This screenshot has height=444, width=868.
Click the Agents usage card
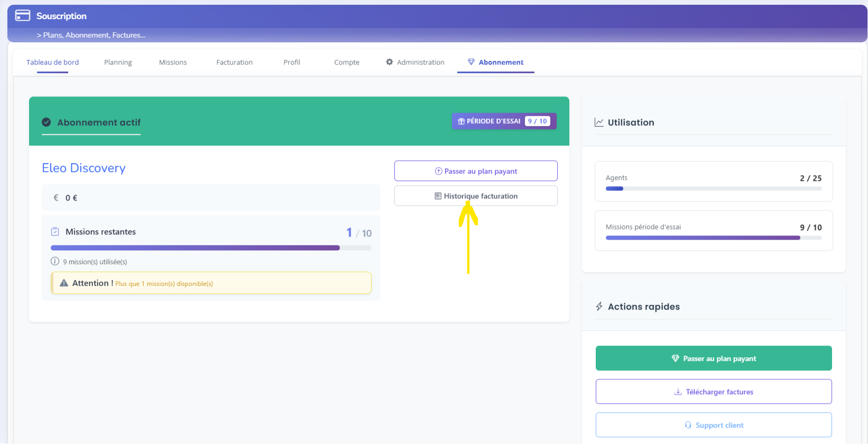click(714, 182)
